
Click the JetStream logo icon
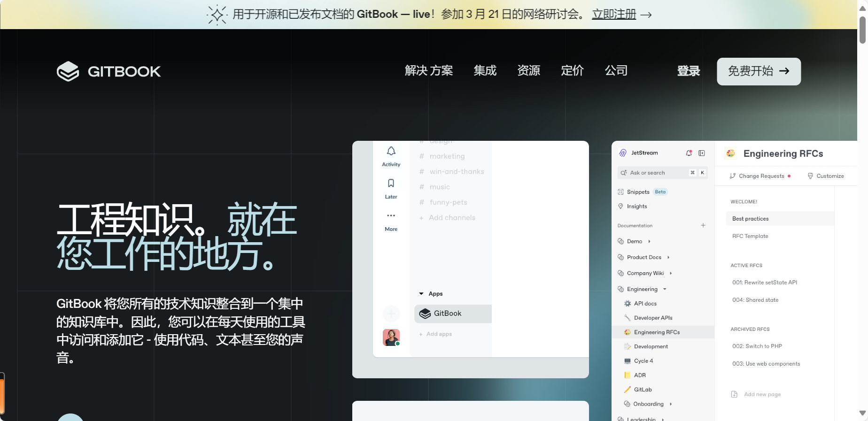click(x=623, y=153)
